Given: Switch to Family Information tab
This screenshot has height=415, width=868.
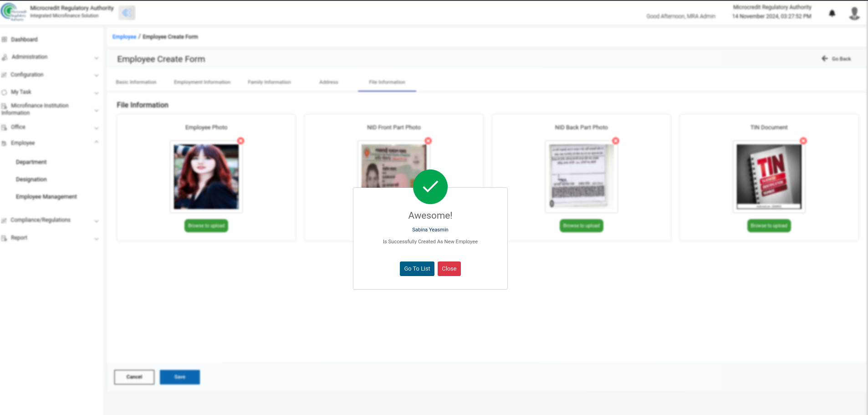Looking at the screenshot, I should (269, 82).
